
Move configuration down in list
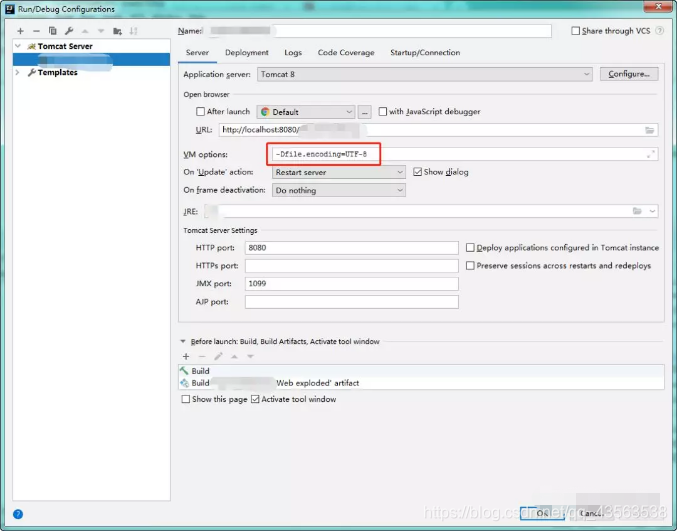click(x=101, y=31)
